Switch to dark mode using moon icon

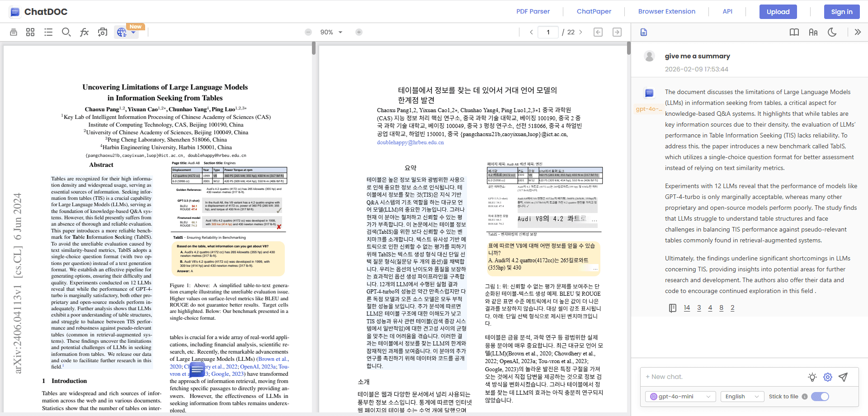click(x=833, y=32)
